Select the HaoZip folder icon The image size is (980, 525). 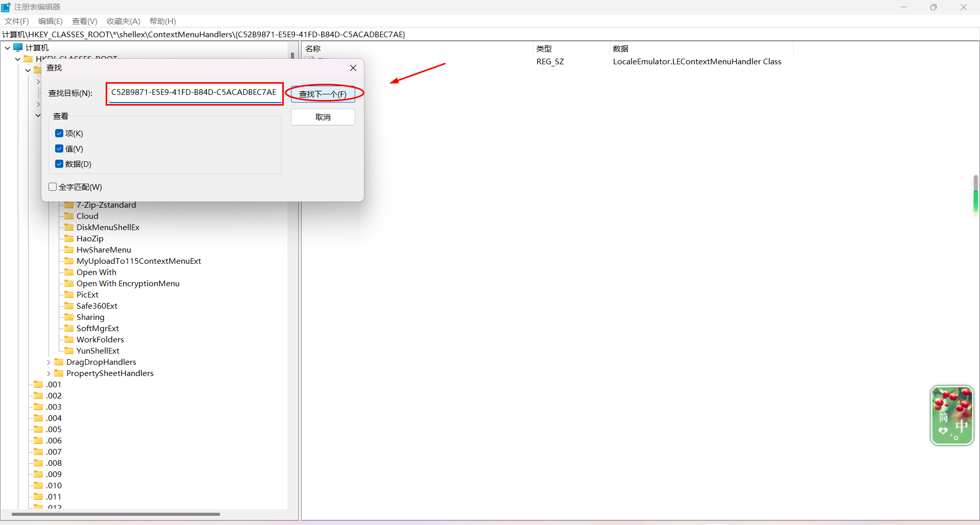(69, 239)
